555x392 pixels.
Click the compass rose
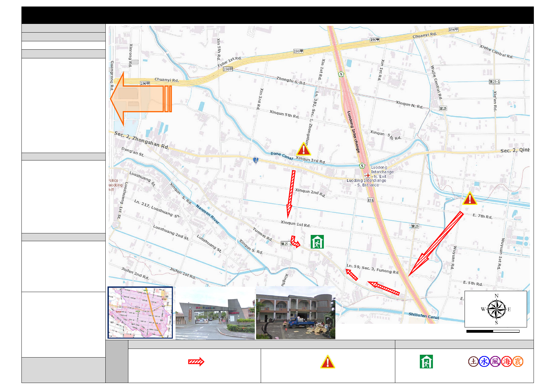[496, 309]
